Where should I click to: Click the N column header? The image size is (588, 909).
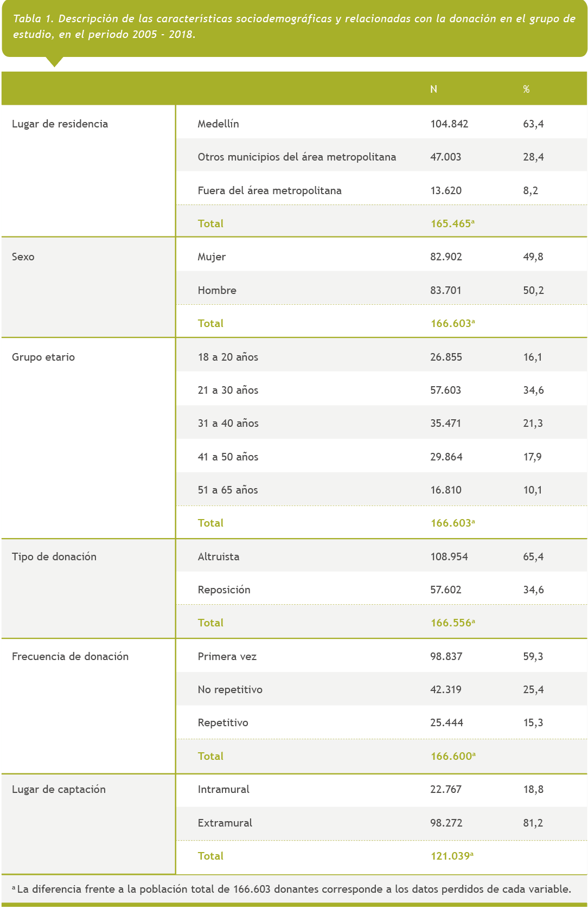(x=433, y=89)
